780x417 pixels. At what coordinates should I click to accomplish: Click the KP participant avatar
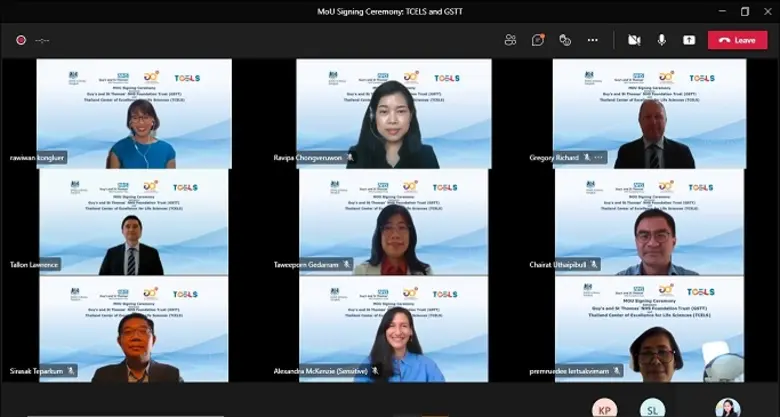(x=604, y=409)
